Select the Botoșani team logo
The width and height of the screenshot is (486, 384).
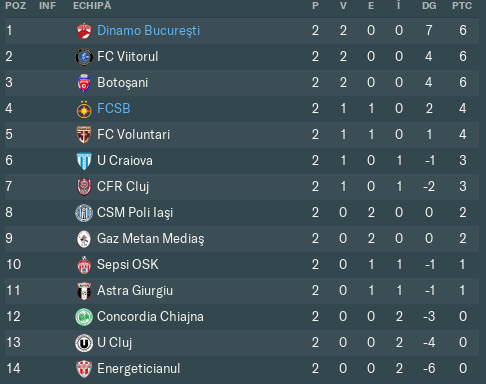84,83
